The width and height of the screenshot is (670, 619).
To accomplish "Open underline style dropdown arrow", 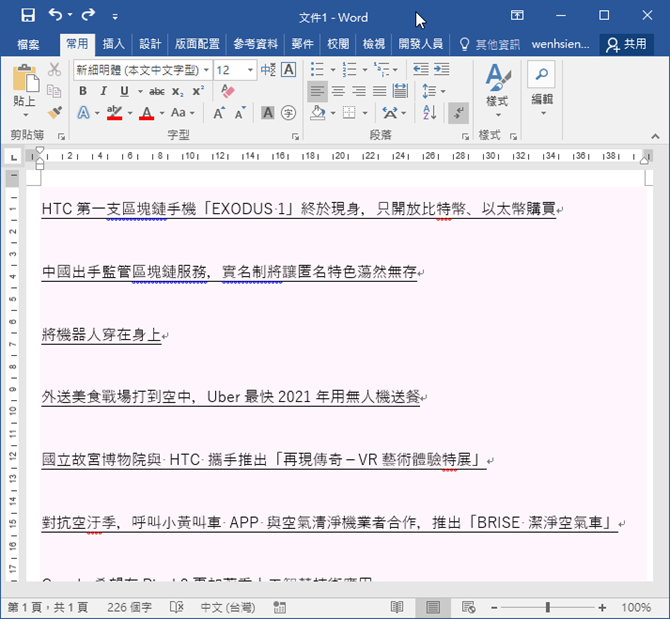I will click(140, 91).
